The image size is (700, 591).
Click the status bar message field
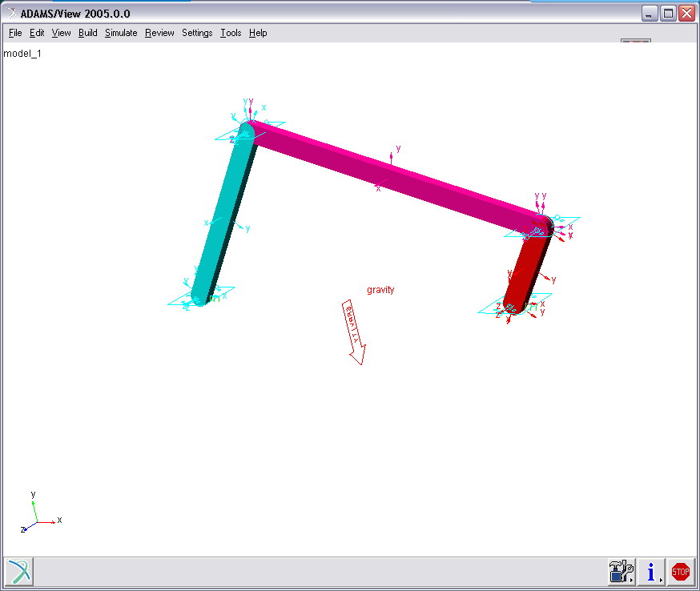[320, 572]
